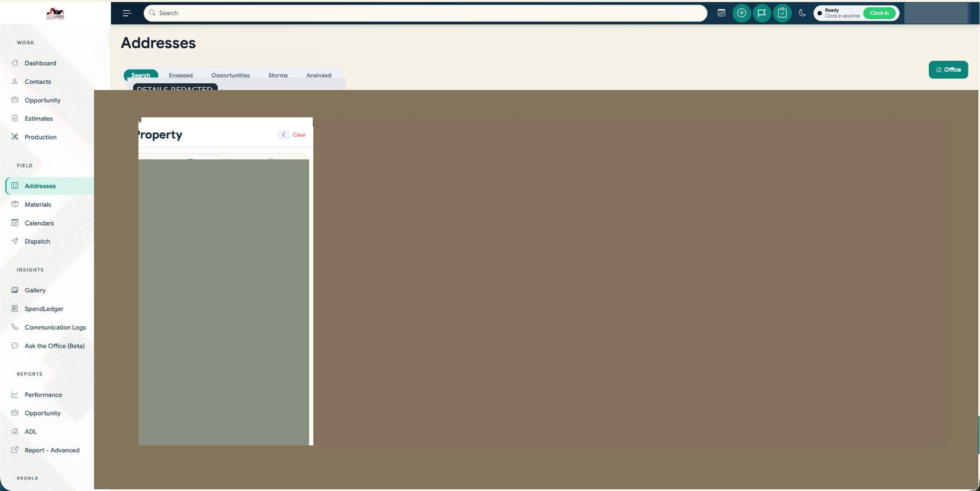
Task: Click the company logo in the sidebar
Action: [55, 14]
